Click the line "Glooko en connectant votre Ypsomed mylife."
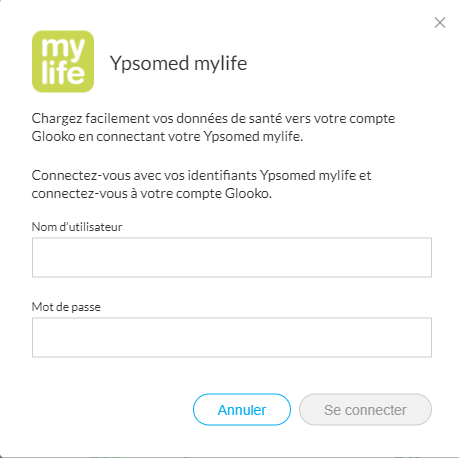This screenshot has width=459, height=458. pyautogui.click(x=167, y=137)
